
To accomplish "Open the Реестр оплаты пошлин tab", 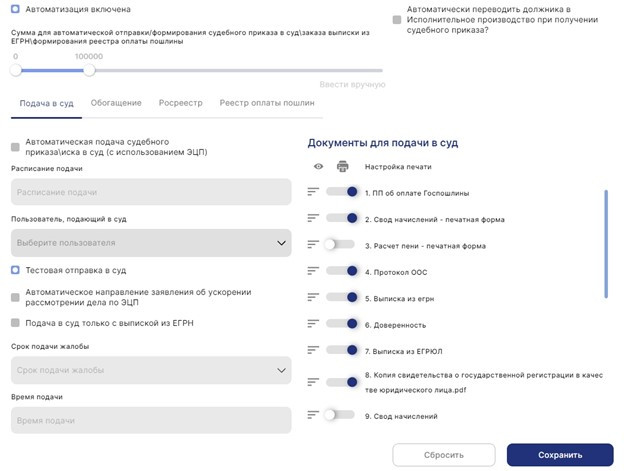I will pos(267,103).
